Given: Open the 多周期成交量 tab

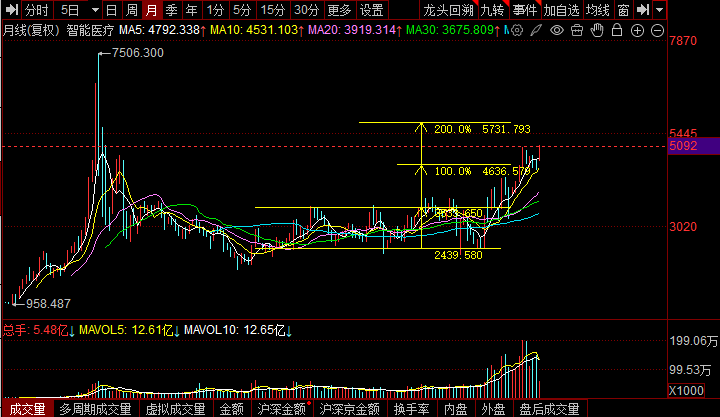Looking at the screenshot, I should click(96, 409).
